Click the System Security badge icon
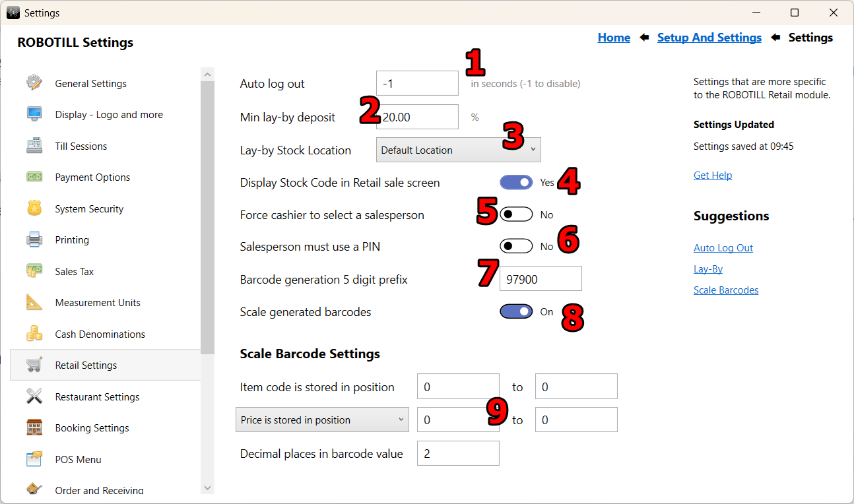Viewport: 854px width, 504px height. [x=34, y=208]
